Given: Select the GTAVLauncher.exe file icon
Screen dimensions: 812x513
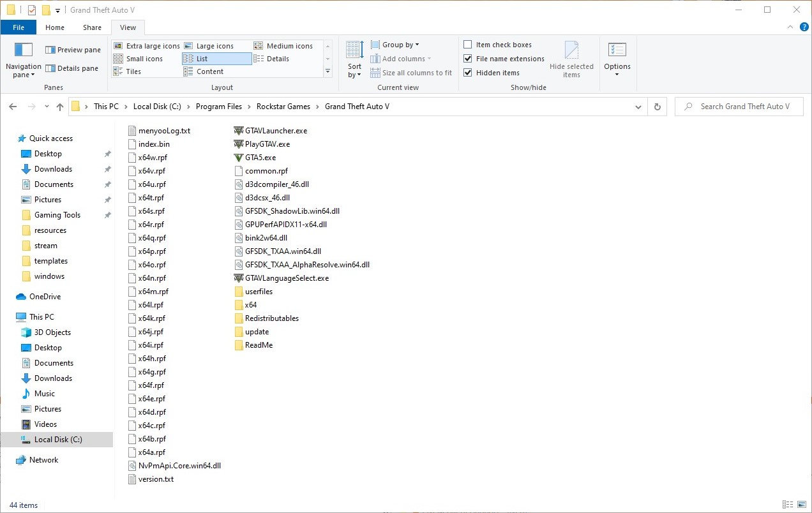Looking at the screenshot, I should pyautogui.click(x=239, y=130).
